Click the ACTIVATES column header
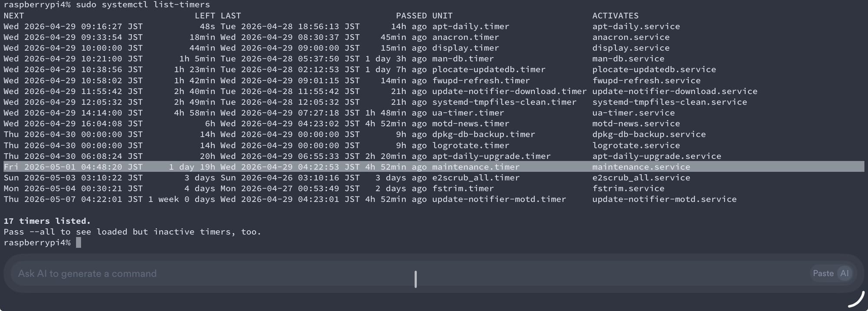This screenshot has width=868, height=311. coord(615,16)
